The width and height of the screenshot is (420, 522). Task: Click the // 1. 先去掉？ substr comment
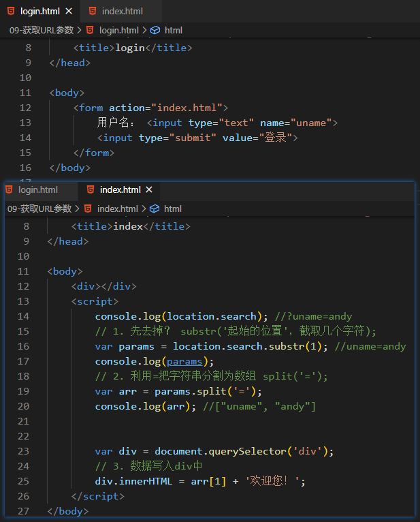pyautogui.click(x=236, y=331)
